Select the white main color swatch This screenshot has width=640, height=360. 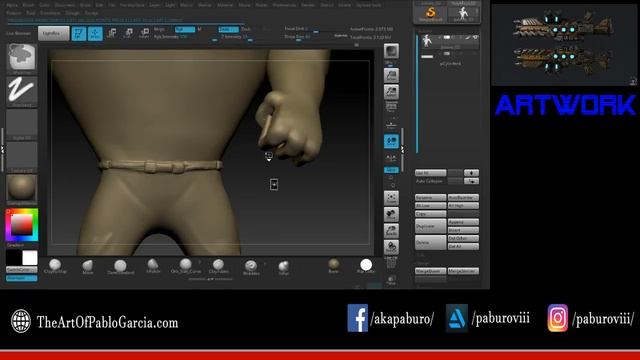pyautogui.click(x=30, y=258)
